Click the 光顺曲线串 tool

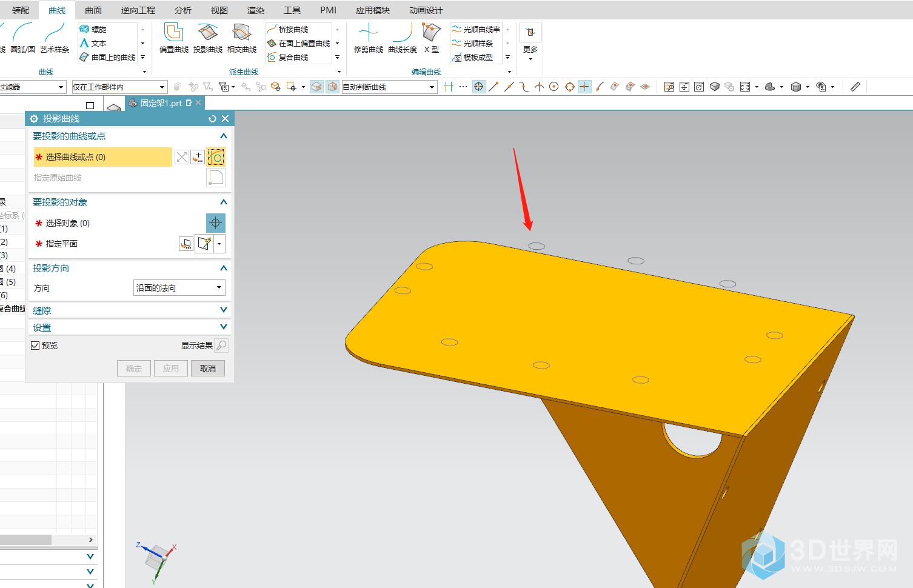click(x=476, y=29)
